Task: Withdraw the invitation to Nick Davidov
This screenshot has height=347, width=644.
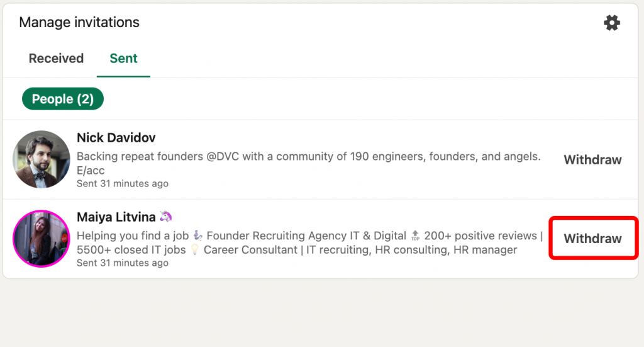Action: pyautogui.click(x=592, y=160)
